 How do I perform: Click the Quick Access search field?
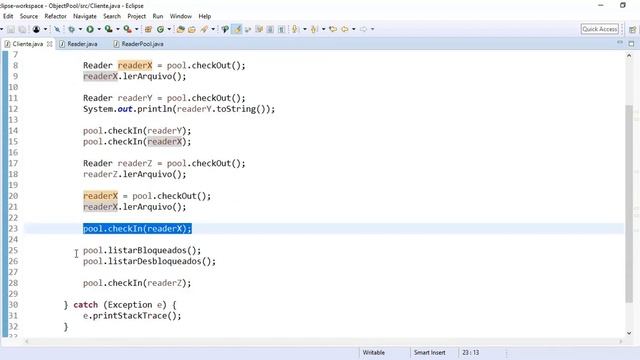600,29
